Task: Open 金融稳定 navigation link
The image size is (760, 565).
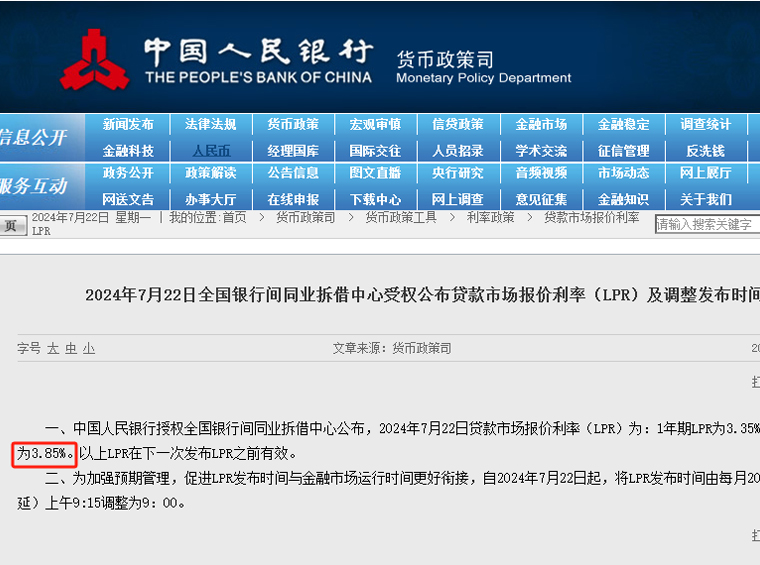Action: [623, 125]
